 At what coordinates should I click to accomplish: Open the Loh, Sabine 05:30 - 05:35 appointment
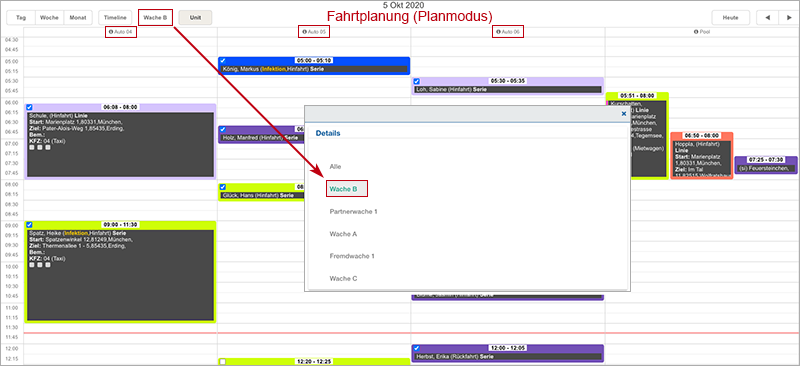click(508, 86)
